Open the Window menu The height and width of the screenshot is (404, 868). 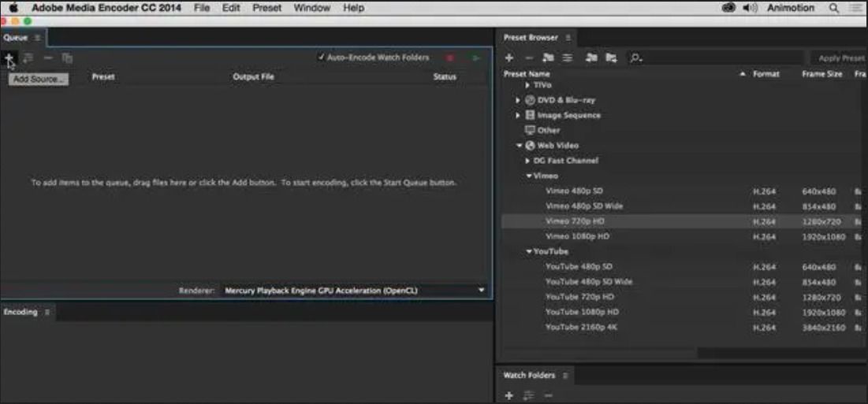point(311,8)
